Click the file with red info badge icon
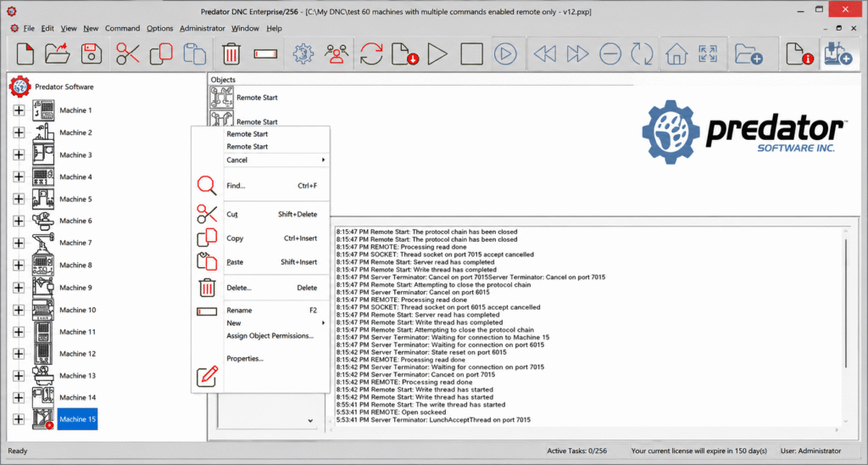Viewport: 868px width, 465px height. pos(799,54)
